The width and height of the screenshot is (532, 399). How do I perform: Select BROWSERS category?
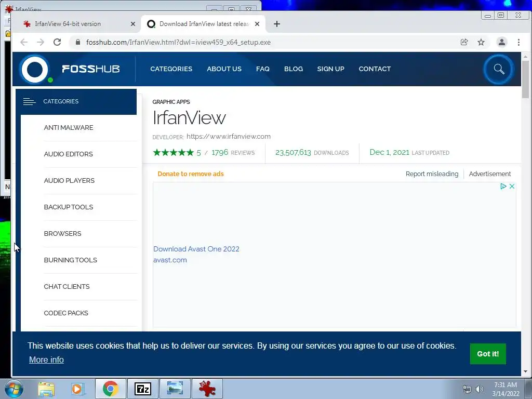[x=62, y=233]
